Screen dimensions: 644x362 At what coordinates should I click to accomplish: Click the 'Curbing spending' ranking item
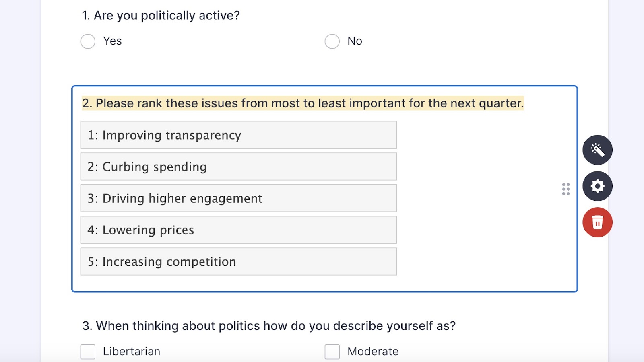tap(238, 167)
